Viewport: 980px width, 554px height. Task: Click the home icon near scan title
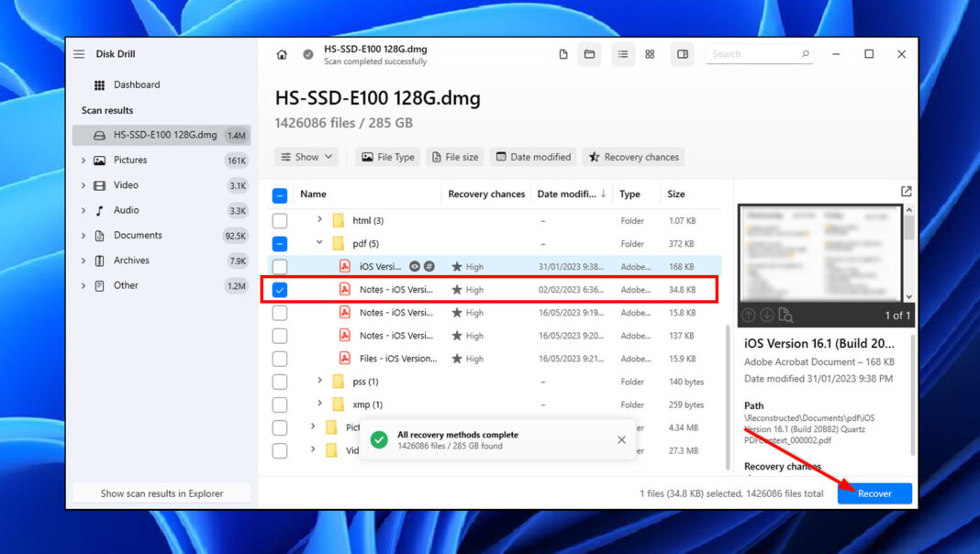click(282, 54)
